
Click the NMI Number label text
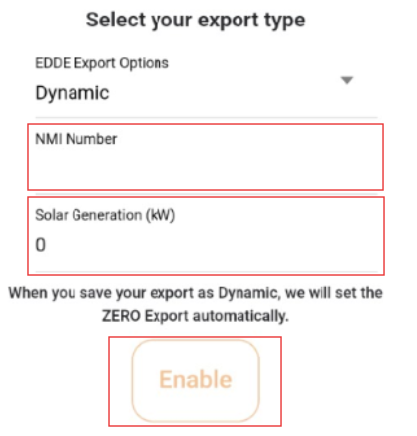pos(76,139)
